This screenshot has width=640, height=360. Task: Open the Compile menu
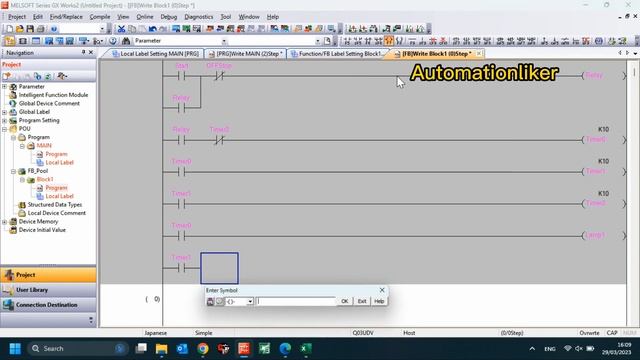[100, 17]
